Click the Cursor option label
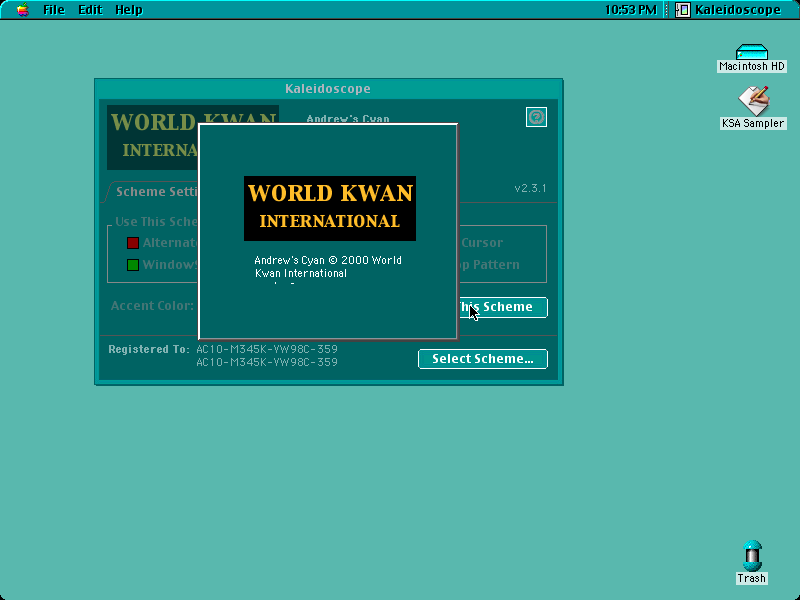Screen dimensions: 800x600 (482, 243)
